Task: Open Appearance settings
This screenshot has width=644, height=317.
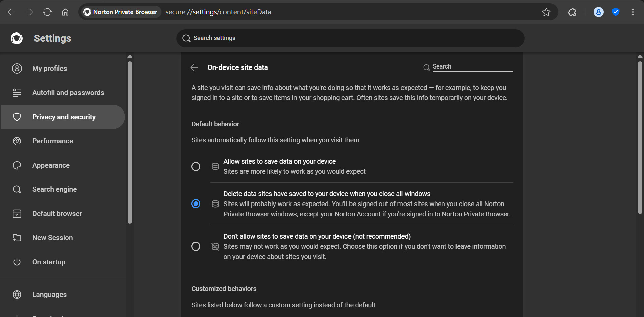Action: point(63,165)
